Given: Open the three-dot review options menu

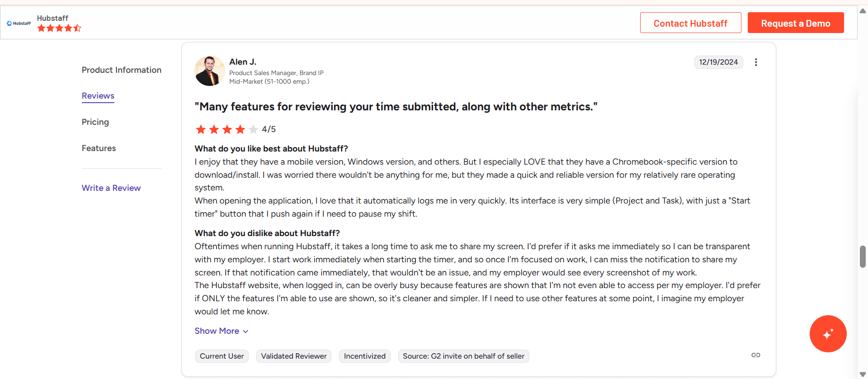Looking at the screenshot, I should [756, 62].
